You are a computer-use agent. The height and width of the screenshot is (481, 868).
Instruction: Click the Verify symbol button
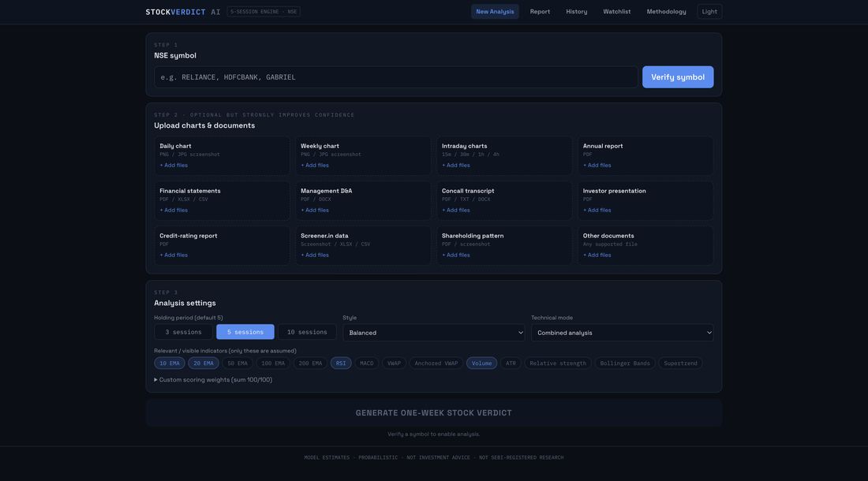coord(678,76)
